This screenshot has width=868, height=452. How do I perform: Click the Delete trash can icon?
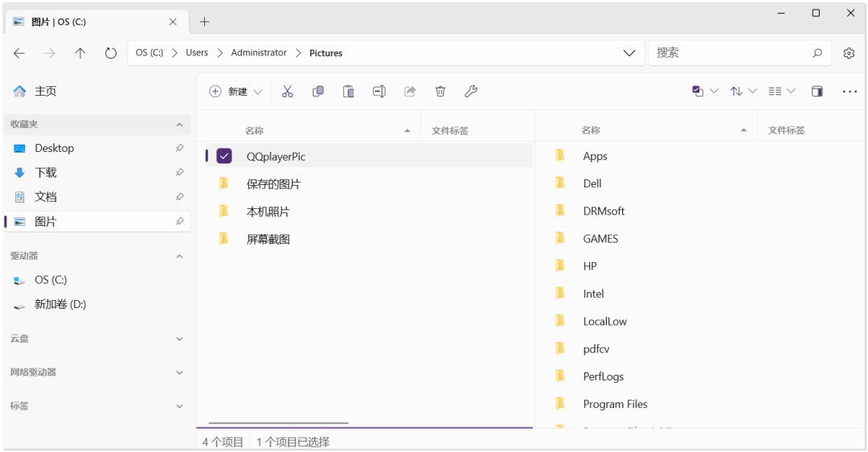440,92
